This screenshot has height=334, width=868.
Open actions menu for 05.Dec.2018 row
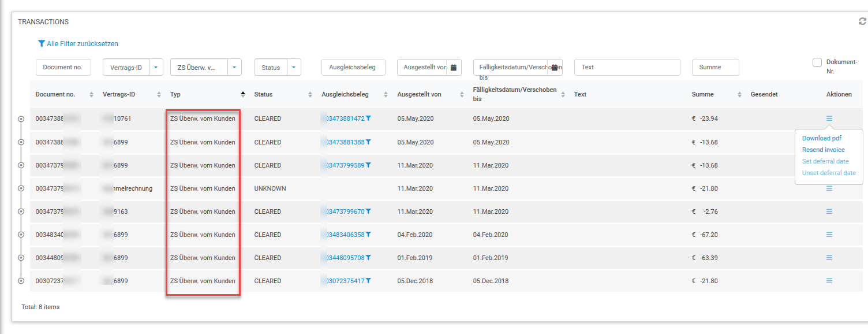tap(829, 281)
